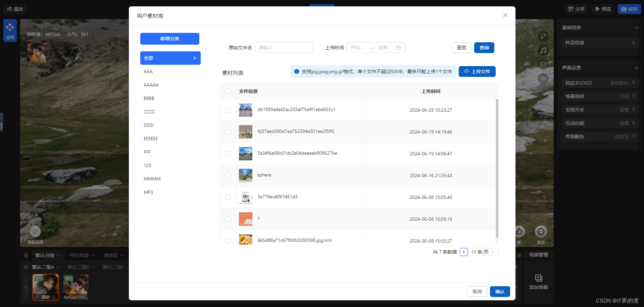Screen dimensions: 644x307
Task: Click the 重置 reset button
Action: 461,48
